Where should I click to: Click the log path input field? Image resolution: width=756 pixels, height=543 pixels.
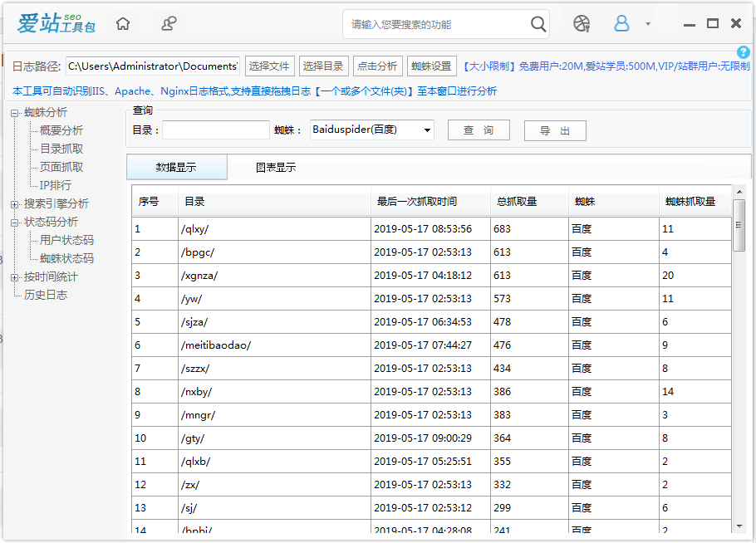(153, 66)
